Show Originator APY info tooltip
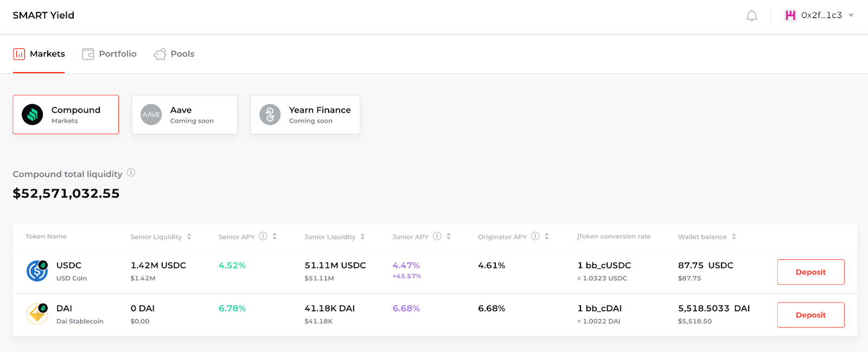Image resolution: width=868 pixels, height=352 pixels. 535,236
